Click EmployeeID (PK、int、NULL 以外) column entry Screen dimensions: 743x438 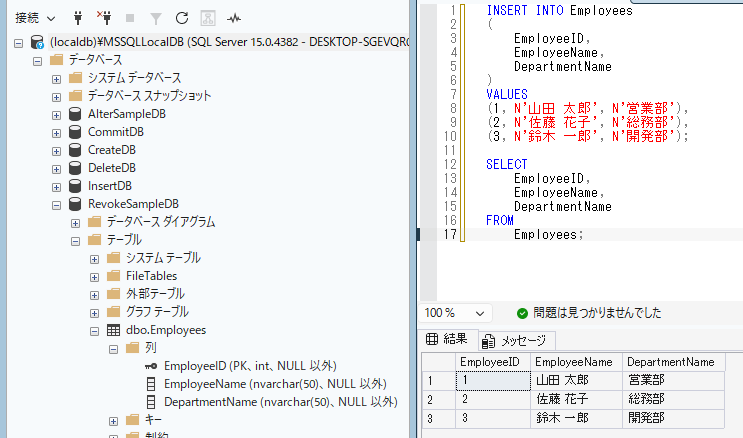pos(250,366)
